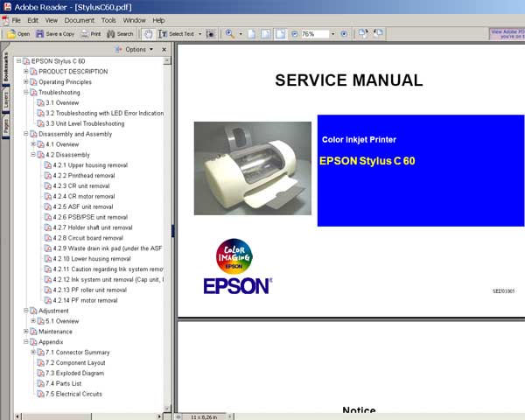
Task: Open 4.2.4 CR motor removal
Action: pyautogui.click(x=84, y=196)
